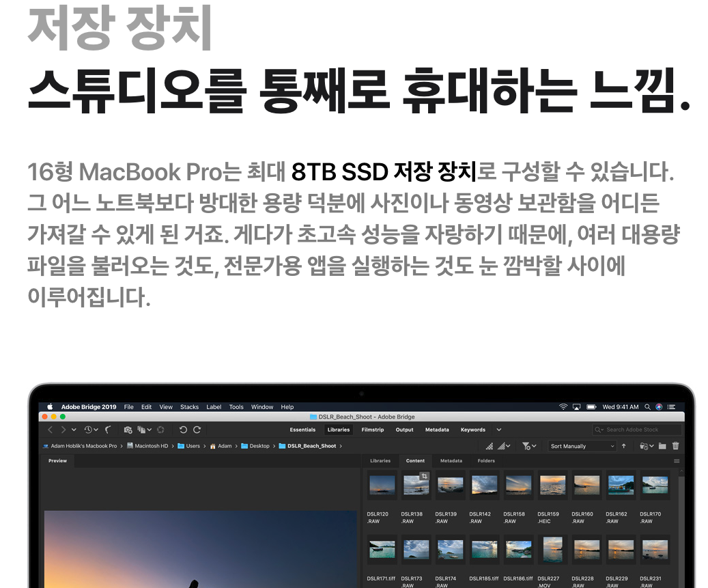Screen dimensions: 708x588
Task: Expand navigation history dropdown arrow
Action: (74, 430)
